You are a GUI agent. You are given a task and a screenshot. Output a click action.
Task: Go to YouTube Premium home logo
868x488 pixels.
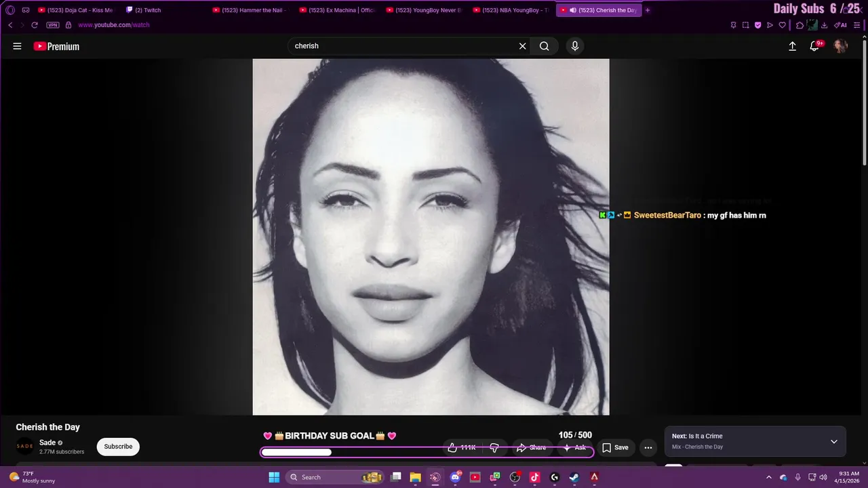(56, 46)
